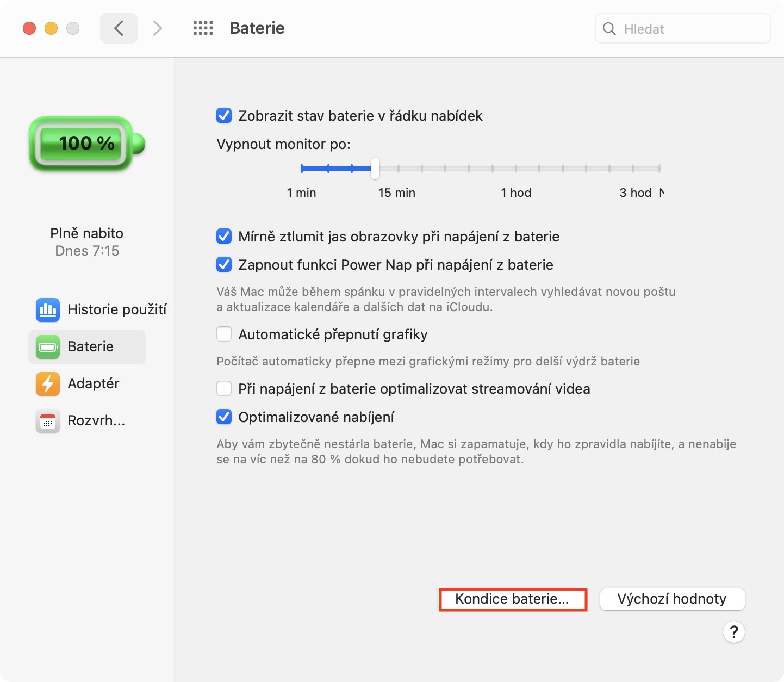Open help with the question mark button
This screenshot has width=784, height=682.
(x=733, y=632)
